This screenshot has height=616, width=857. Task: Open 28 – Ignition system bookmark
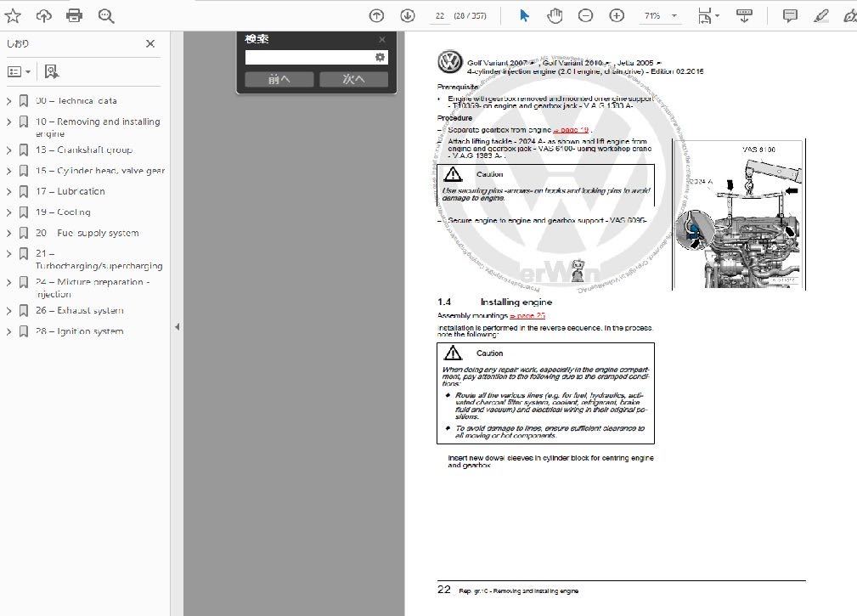[79, 331]
